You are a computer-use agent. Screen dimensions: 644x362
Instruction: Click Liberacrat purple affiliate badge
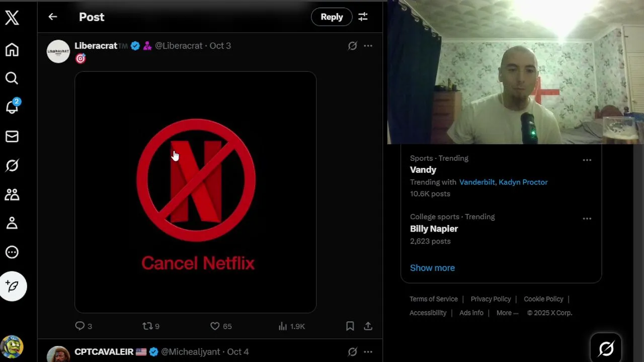pos(147,46)
